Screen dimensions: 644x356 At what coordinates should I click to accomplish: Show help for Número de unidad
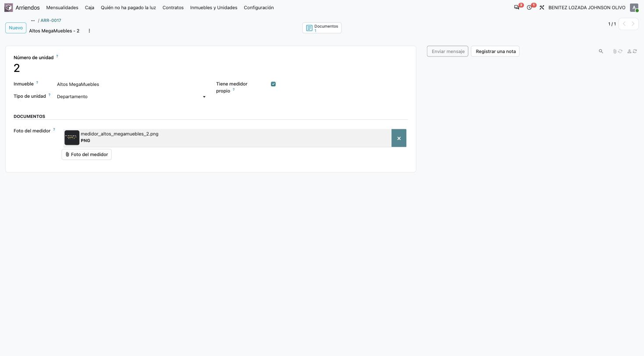click(57, 56)
